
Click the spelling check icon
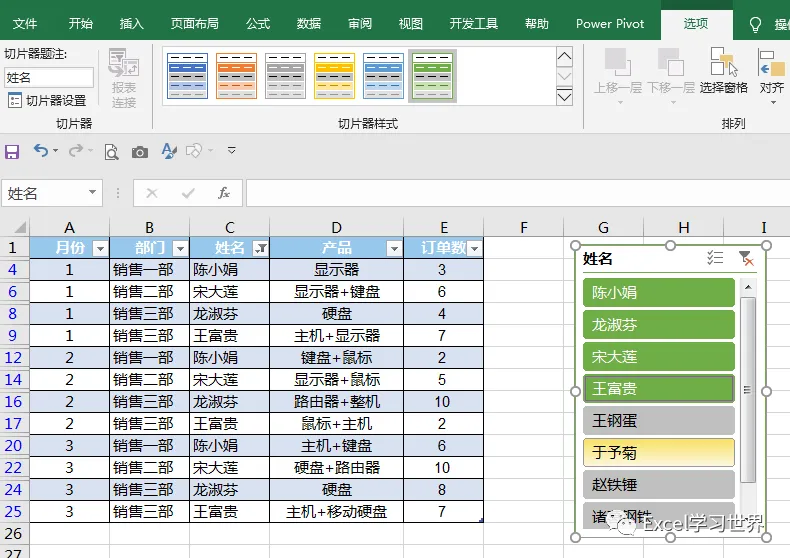pos(169,151)
